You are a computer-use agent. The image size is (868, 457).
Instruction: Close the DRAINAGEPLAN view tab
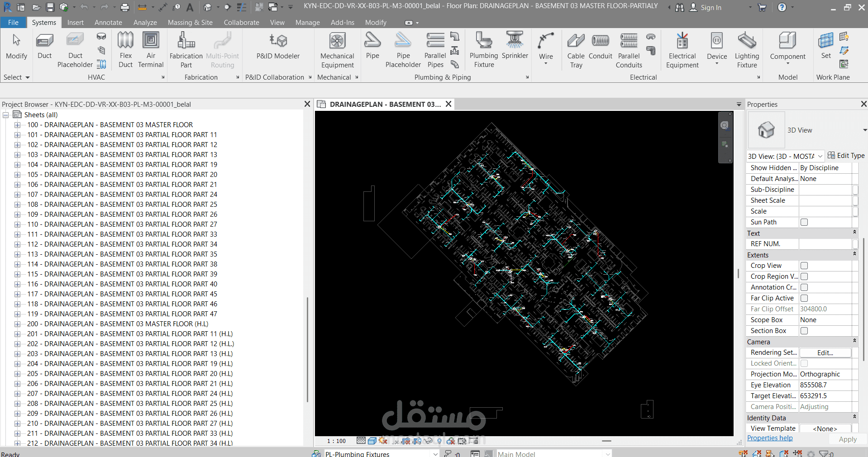tap(448, 104)
